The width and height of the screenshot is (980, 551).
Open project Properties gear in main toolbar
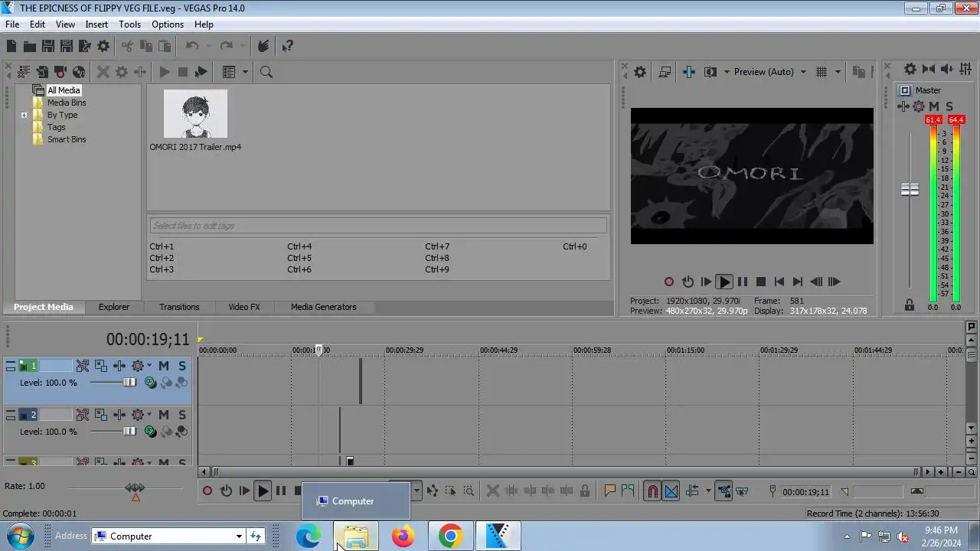(103, 47)
